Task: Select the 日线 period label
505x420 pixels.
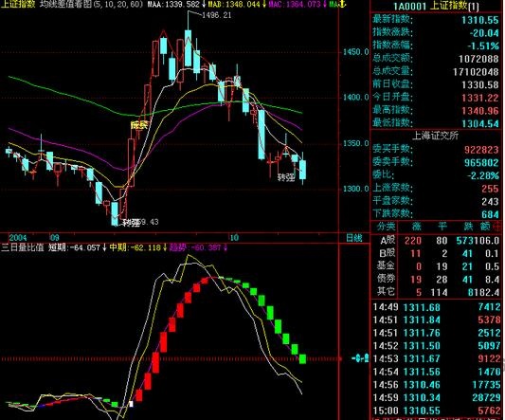Action: [x=354, y=238]
